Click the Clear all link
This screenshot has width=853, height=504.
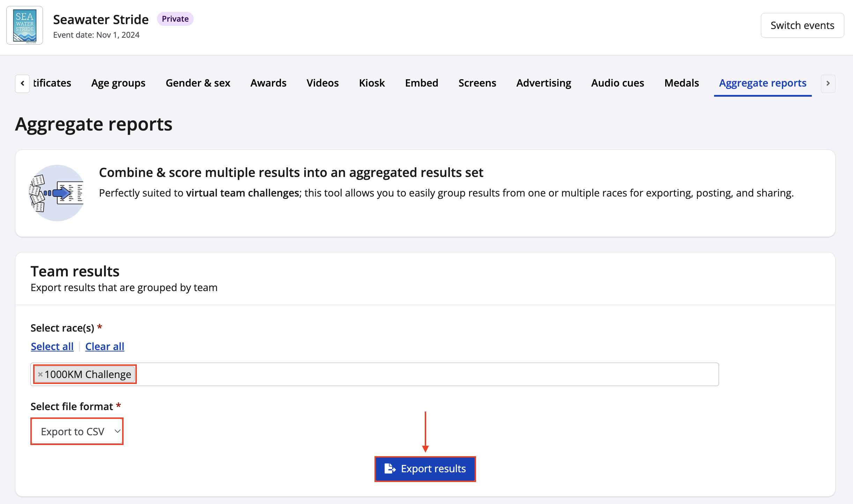tap(104, 346)
